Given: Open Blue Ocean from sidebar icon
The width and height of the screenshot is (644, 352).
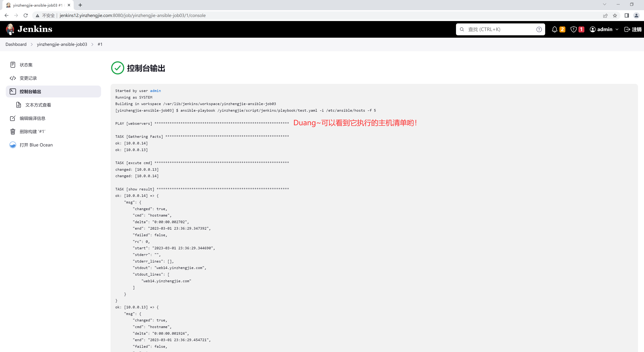Looking at the screenshot, I should pyautogui.click(x=13, y=145).
